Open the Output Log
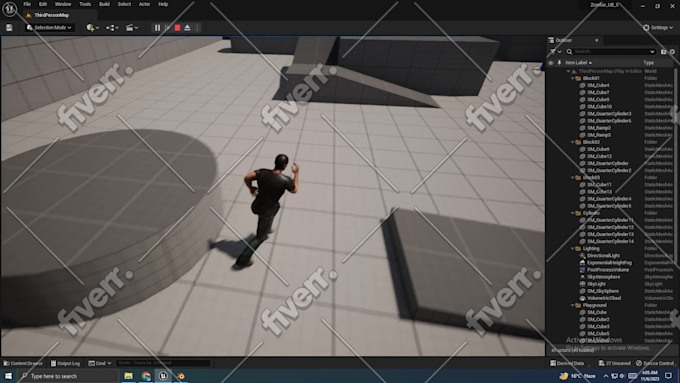This screenshot has height=383, width=680. (x=65, y=363)
